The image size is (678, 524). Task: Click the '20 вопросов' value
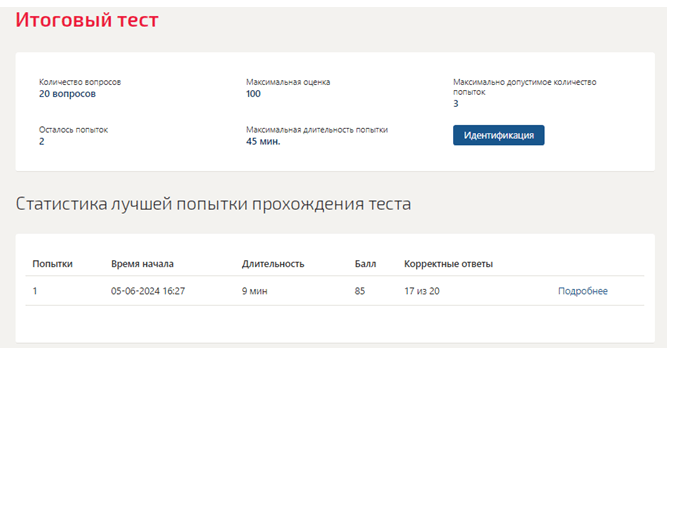[67, 94]
